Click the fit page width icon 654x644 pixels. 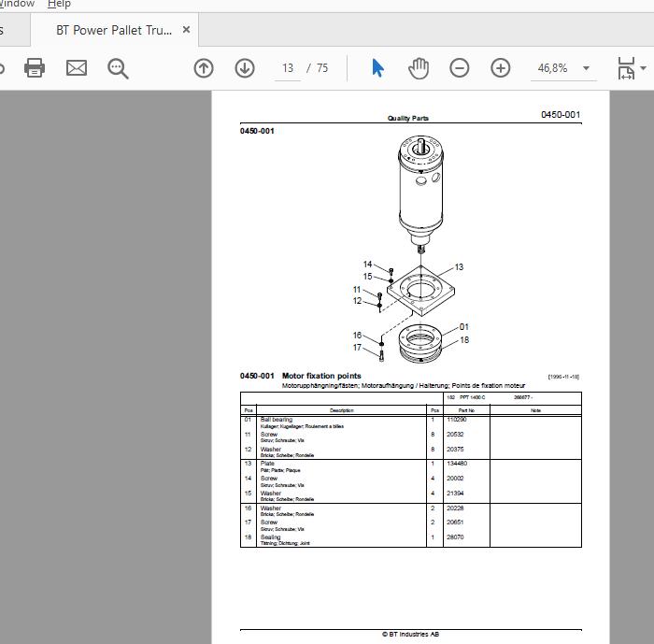pos(626,68)
